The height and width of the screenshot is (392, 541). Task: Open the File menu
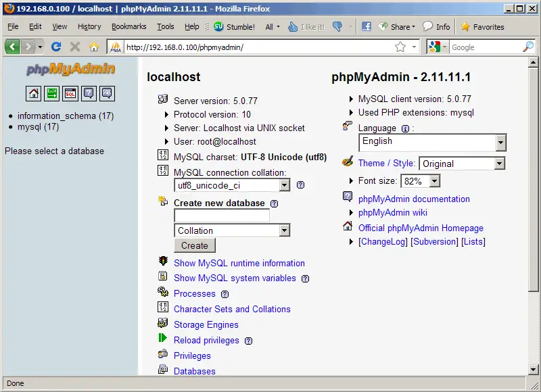pos(13,26)
